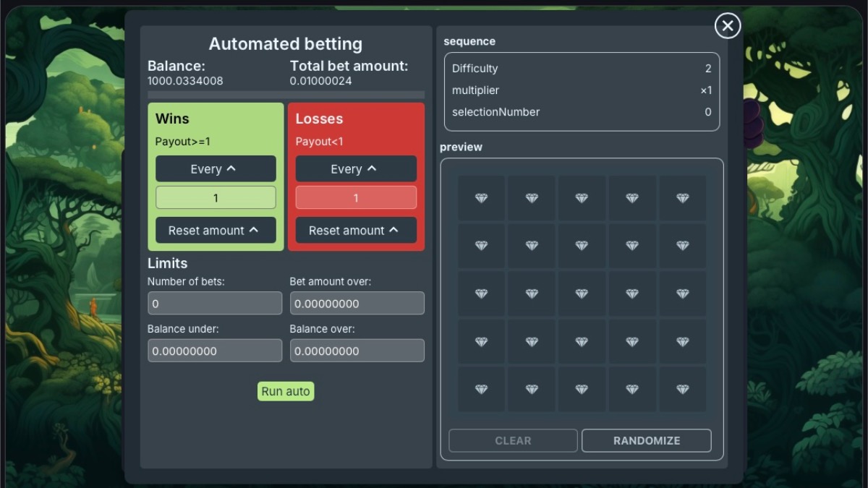Screen dimensions: 868x488
Task: Open the Wins 'Every' dropdown
Action: coord(216,168)
